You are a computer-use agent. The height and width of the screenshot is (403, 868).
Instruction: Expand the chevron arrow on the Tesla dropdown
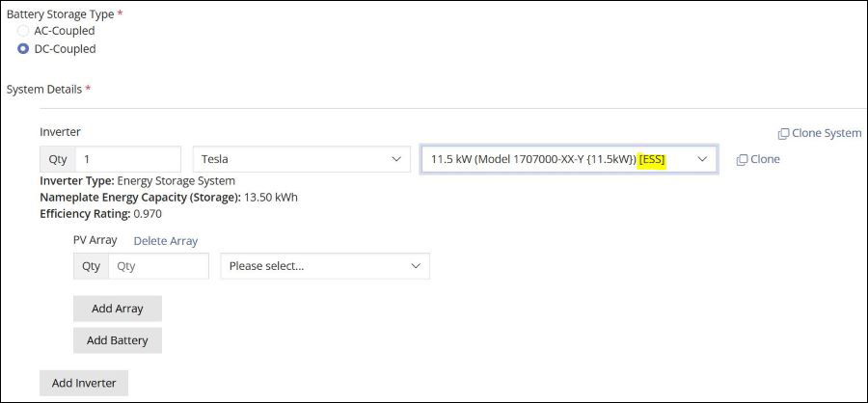395,159
